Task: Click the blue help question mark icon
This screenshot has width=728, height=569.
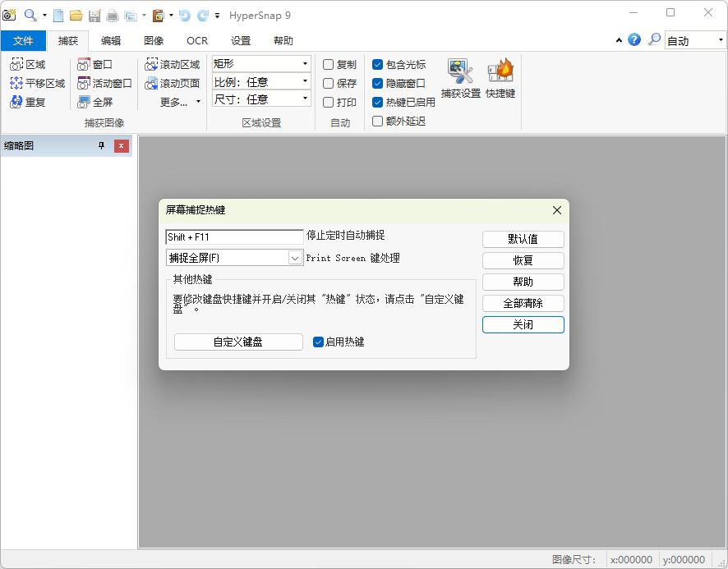Action: click(x=634, y=40)
